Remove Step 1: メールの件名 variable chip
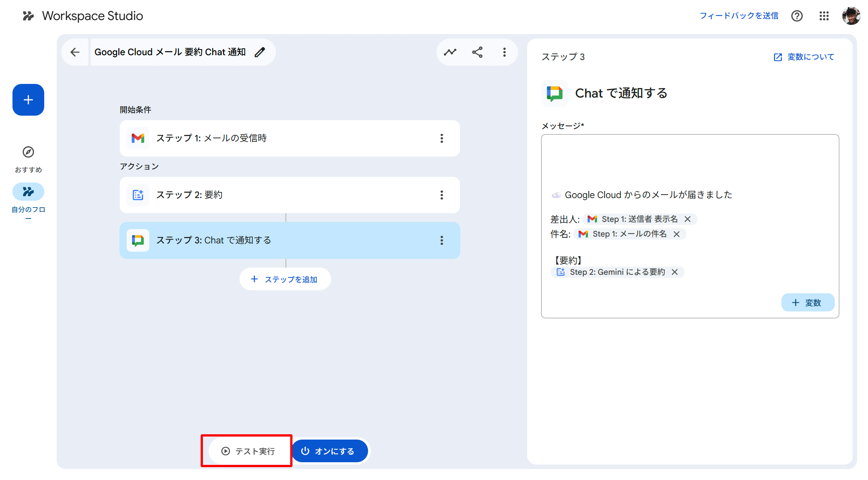The width and height of the screenshot is (868, 480). 677,234
